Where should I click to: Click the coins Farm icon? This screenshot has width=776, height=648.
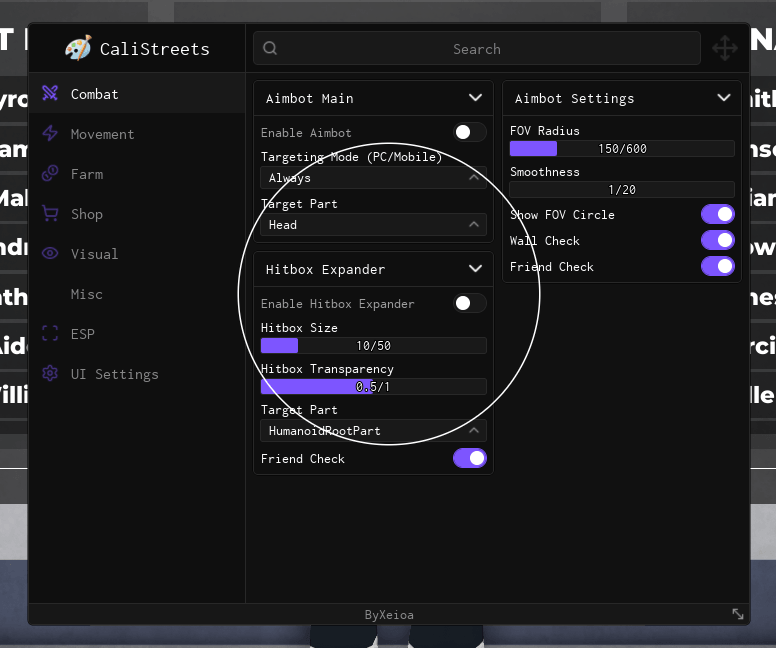click(50, 173)
